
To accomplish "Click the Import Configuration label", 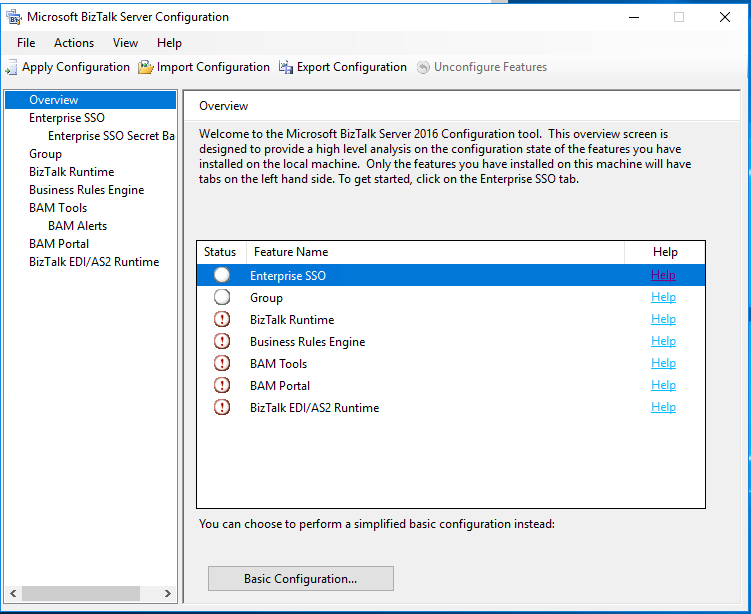I will click(x=213, y=68).
